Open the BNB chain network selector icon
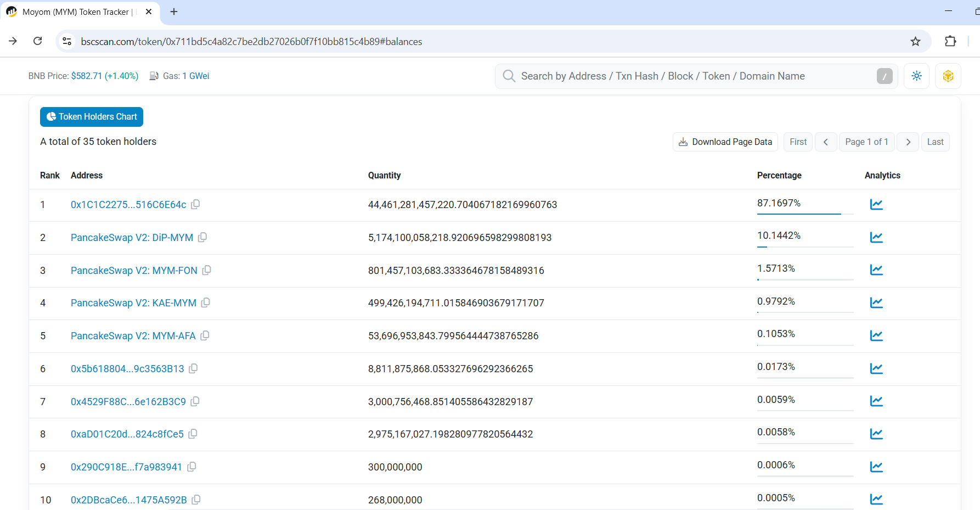980x510 pixels. click(948, 76)
